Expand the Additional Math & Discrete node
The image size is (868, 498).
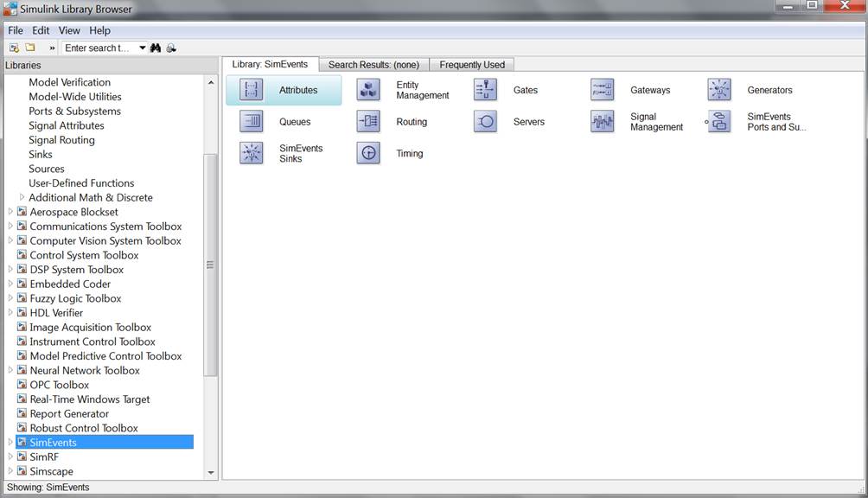(22, 197)
